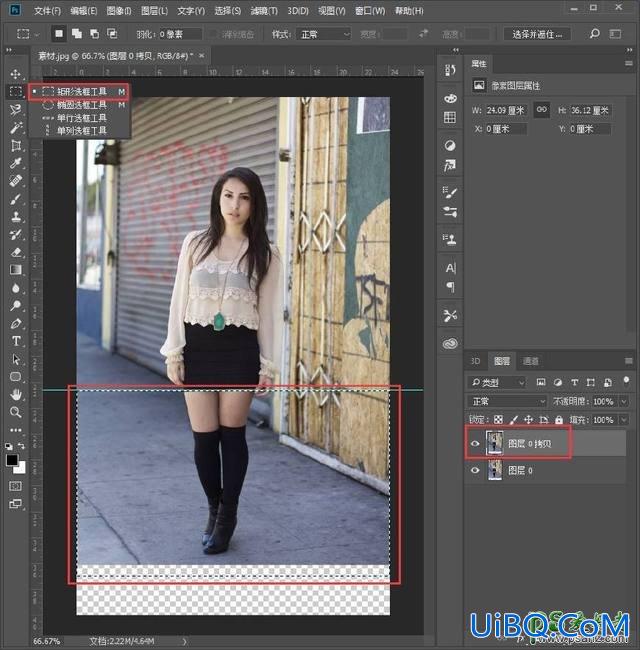Open the 属性 panel menu
This screenshot has width=640, height=650.
coord(629,63)
